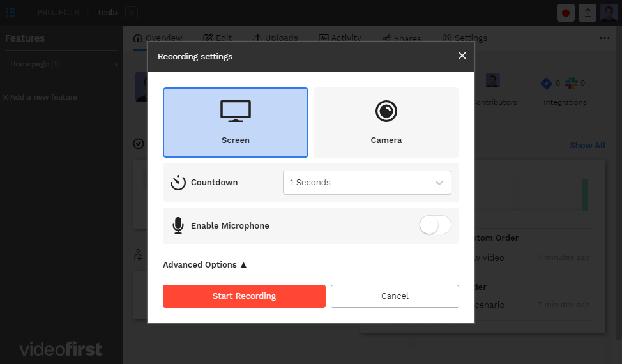Open the Countdown seconds dropdown
Viewport: 622px width, 364px height.
367,183
